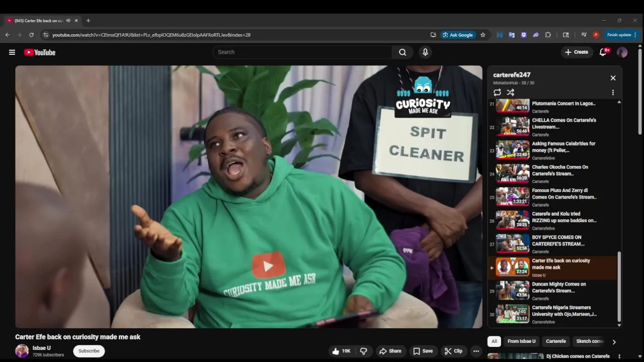
Task: Dislike the video
Action: point(363,351)
